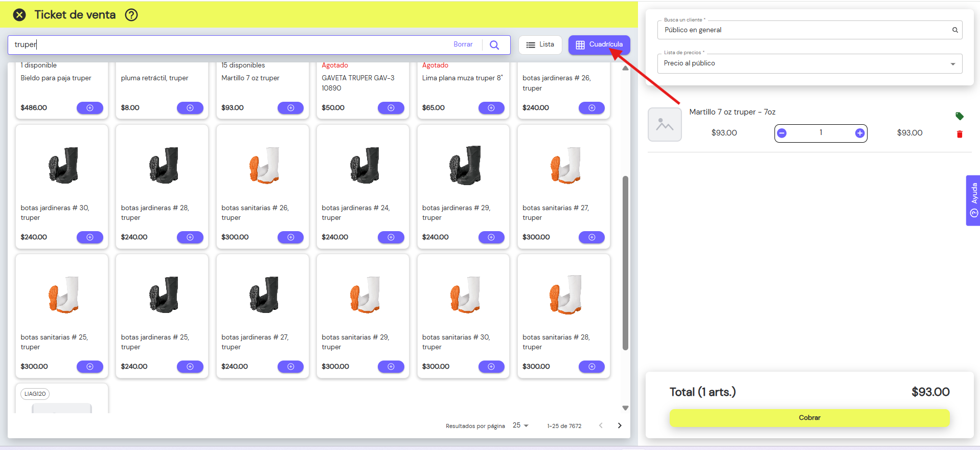Add botas sanitarias # 29 to ticket
This screenshot has width=980, height=450.
click(x=391, y=367)
